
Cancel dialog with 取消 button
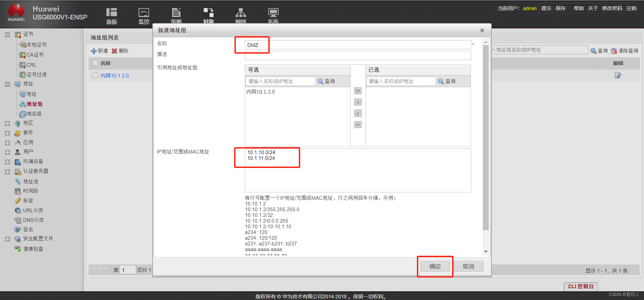469,266
